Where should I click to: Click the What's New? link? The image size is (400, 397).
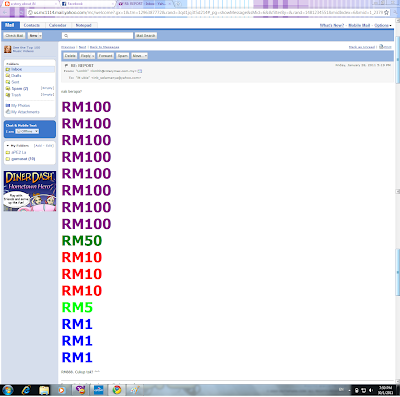[x=332, y=25]
